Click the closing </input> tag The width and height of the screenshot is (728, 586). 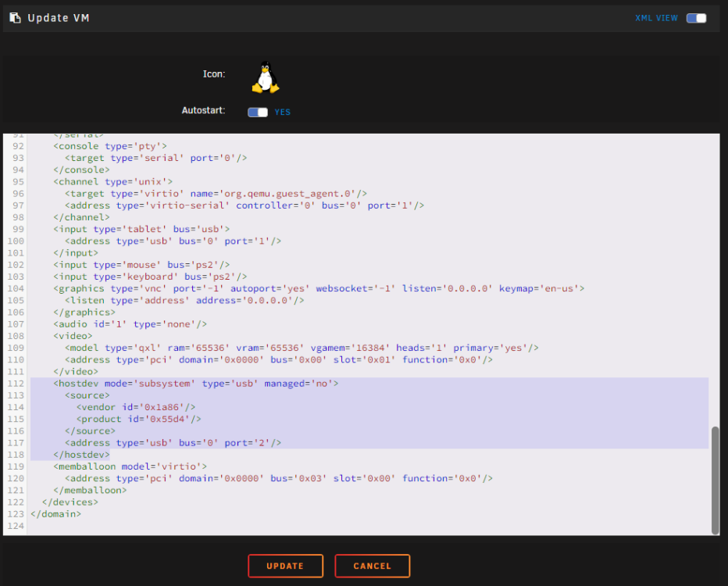[x=76, y=252]
